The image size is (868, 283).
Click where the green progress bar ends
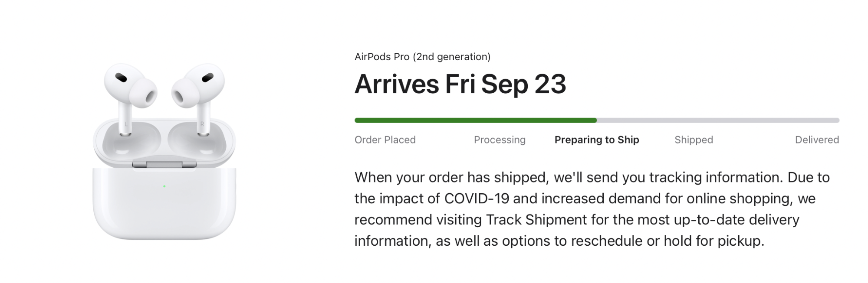[x=596, y=120]
